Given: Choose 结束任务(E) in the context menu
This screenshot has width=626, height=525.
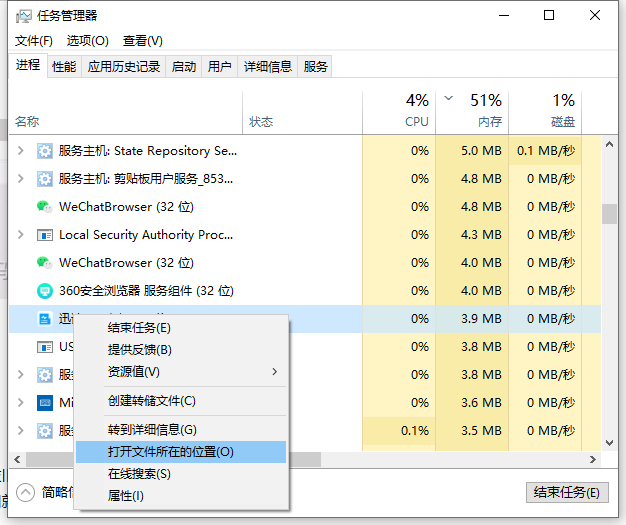Looking at the screenshot, I should point(140,328).
